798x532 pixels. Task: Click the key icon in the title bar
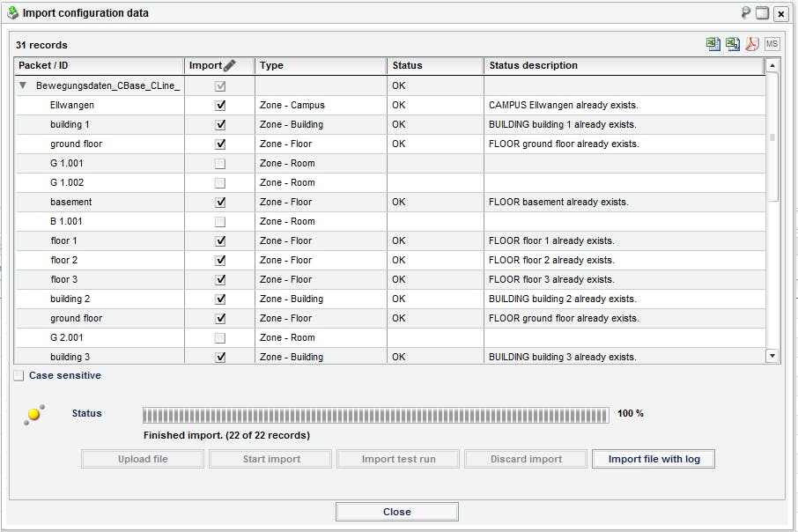[x=748, y=13]
